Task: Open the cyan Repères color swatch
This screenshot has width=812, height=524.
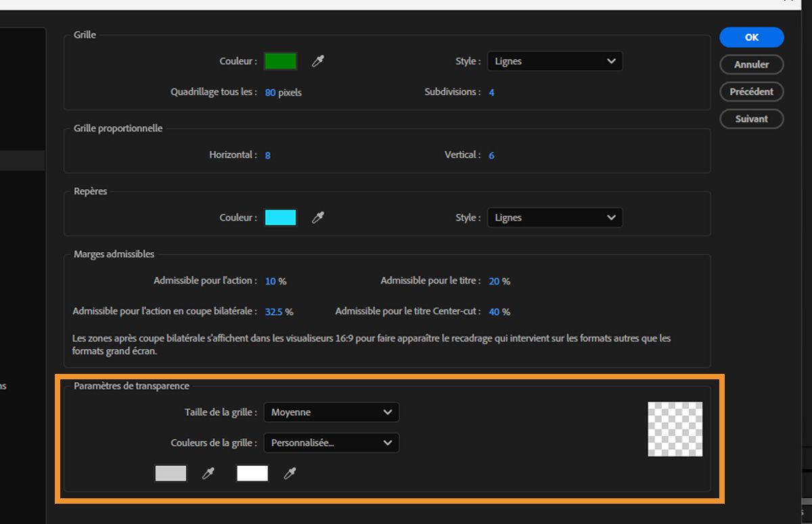Action: (x=280, y=218)
